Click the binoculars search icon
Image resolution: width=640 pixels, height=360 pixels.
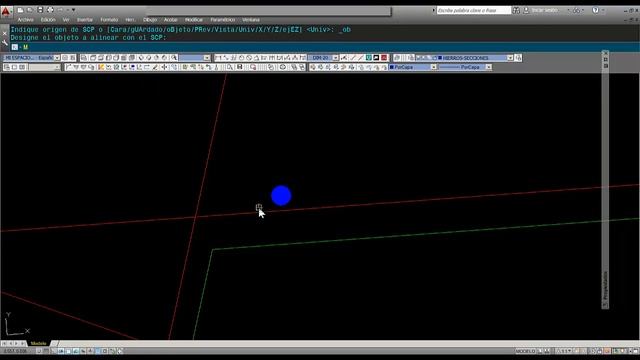[516, 10]
